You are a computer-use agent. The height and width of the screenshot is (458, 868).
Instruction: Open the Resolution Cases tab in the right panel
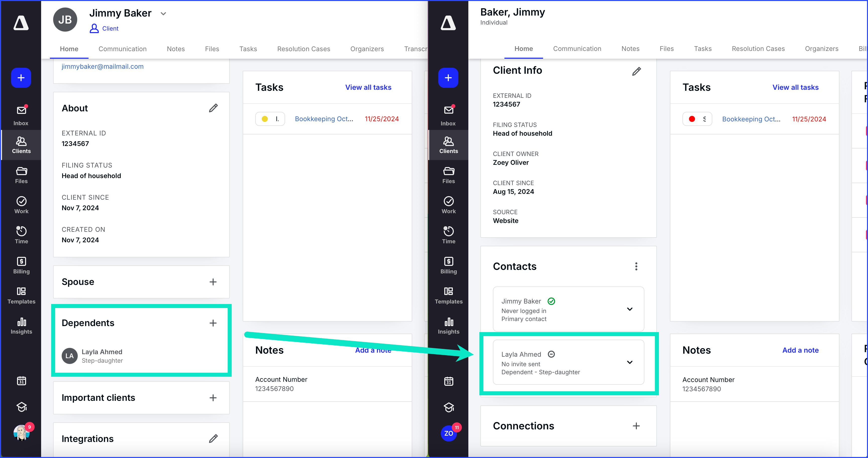click(x=758, y=48)
